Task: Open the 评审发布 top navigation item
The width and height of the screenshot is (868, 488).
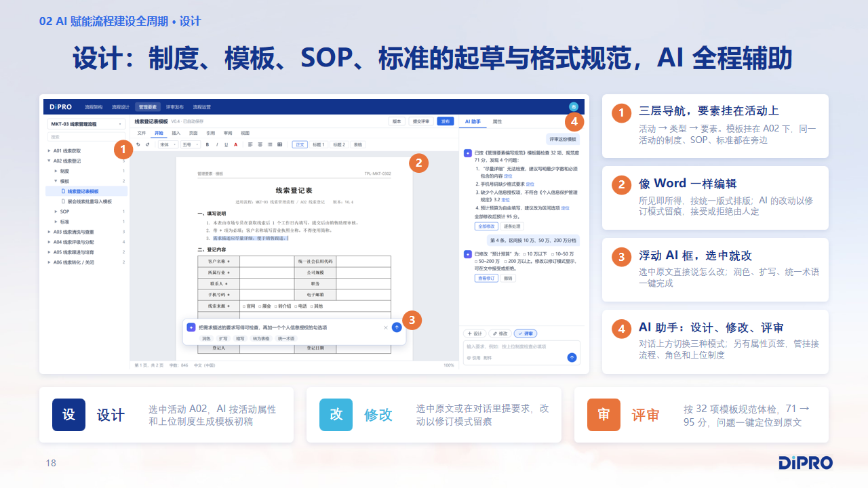Action: tap(175, 107)
